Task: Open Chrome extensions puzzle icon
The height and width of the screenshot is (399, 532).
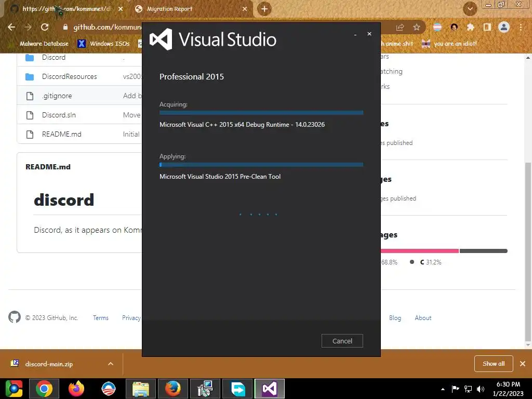Action: tap(470, 27)
